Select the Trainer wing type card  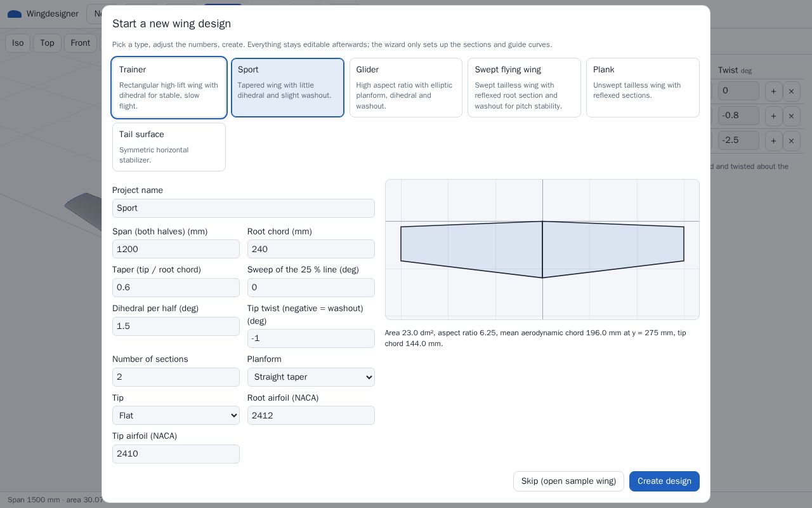pos(169,88)
